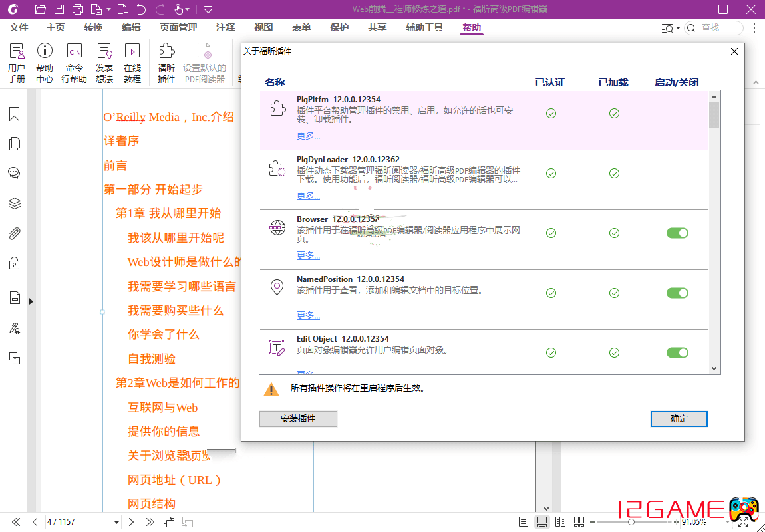Click the 安装插件 button
This screenshot has width=765, height=532.
(x=298, y=419)
